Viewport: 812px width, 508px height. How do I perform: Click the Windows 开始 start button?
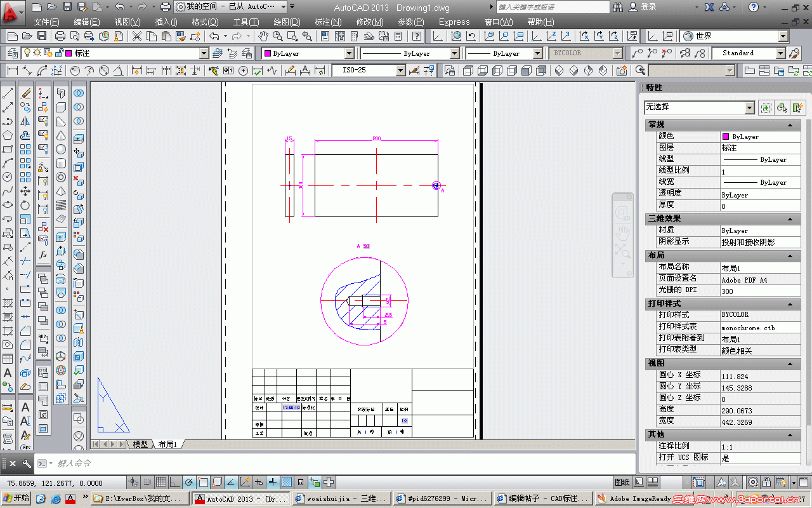coord(15,498)
